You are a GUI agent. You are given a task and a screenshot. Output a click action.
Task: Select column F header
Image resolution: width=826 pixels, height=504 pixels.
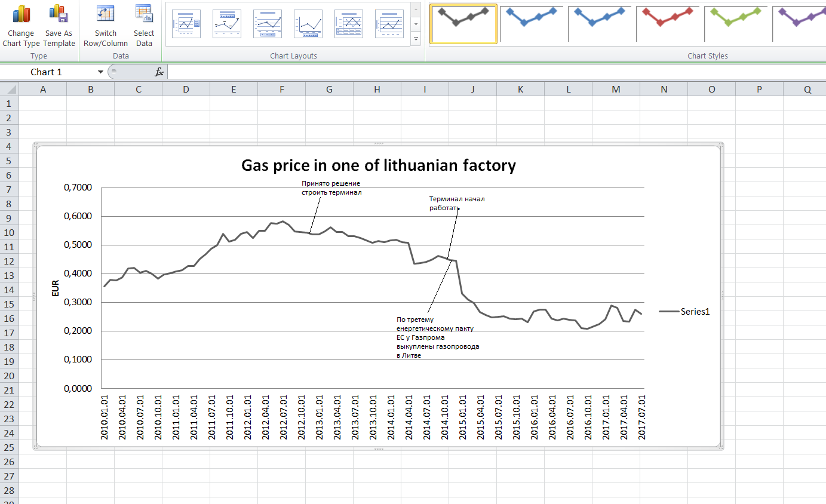282,90
